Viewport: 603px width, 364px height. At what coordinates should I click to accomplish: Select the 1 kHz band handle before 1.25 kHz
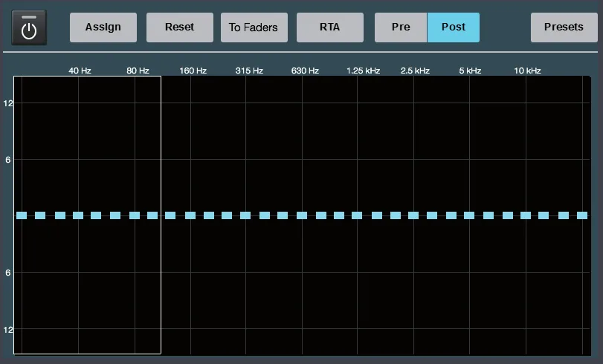coord(339,215)
